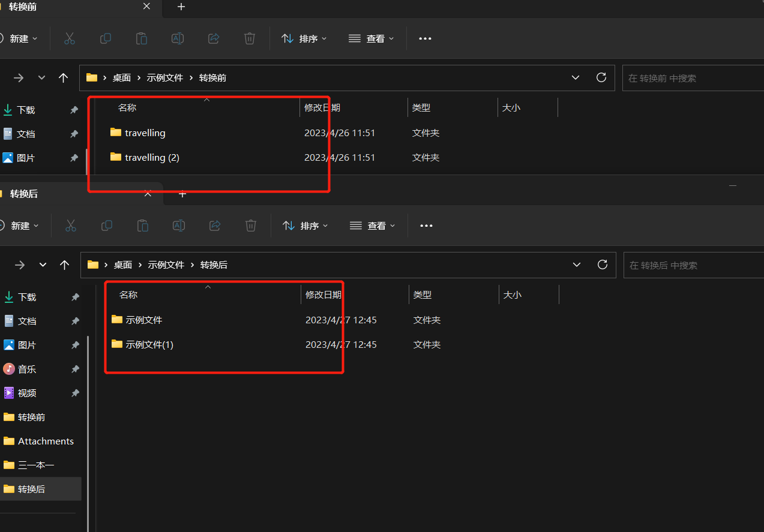
Task: Select the 音乐 sidebar entry
Action: [x=27, y=369]
